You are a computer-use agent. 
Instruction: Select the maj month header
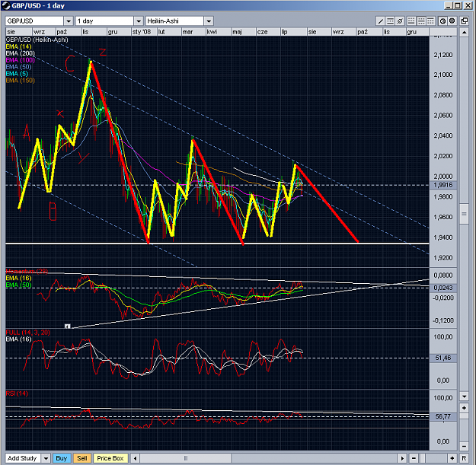pyautogui.click(x=243, y=32)
